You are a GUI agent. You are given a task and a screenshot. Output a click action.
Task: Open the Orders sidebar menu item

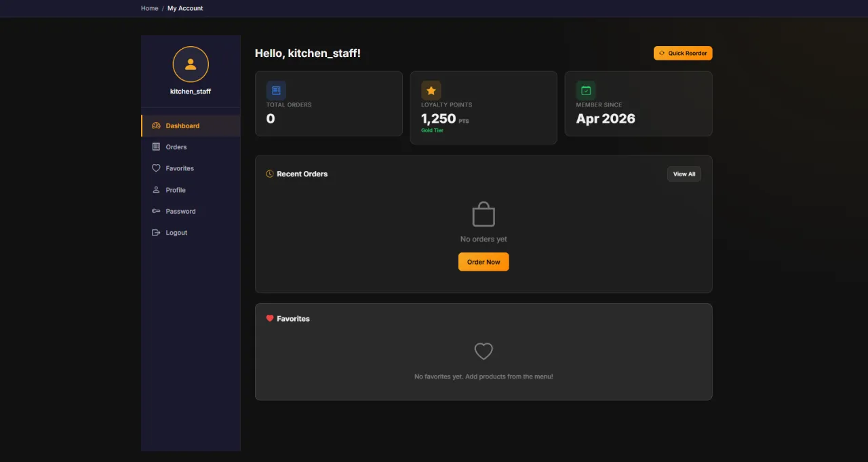(x=191, y=147)
